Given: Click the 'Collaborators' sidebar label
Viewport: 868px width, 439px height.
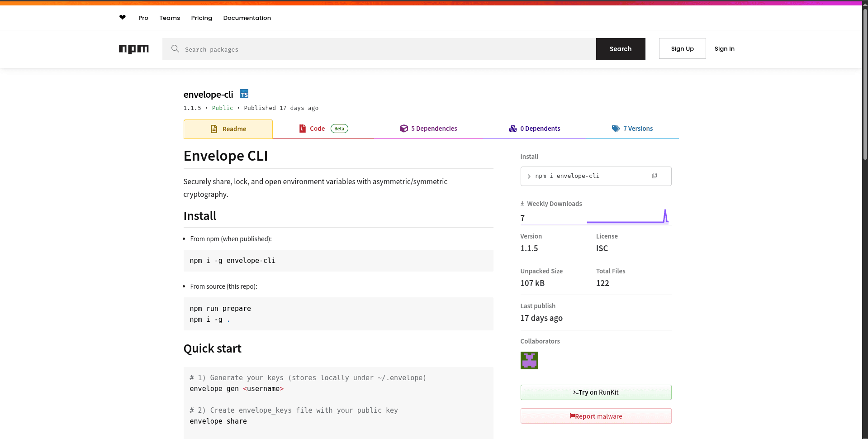Looking at the screenshot, I should pos(540,341).
